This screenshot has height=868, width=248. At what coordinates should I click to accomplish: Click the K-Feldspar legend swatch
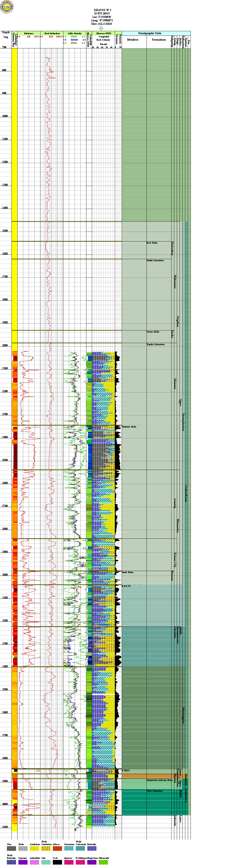[x=80, y=862]
